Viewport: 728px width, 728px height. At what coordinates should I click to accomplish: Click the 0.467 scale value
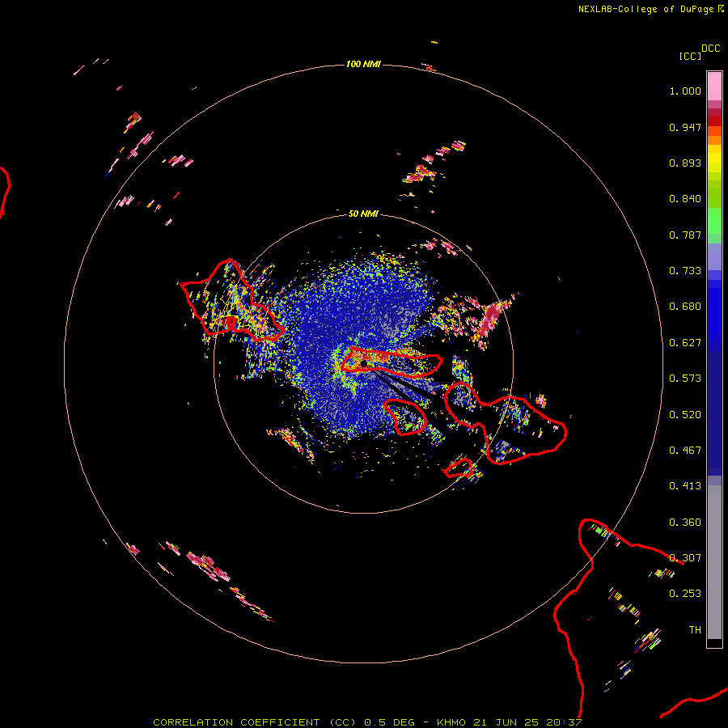point(685,451)
